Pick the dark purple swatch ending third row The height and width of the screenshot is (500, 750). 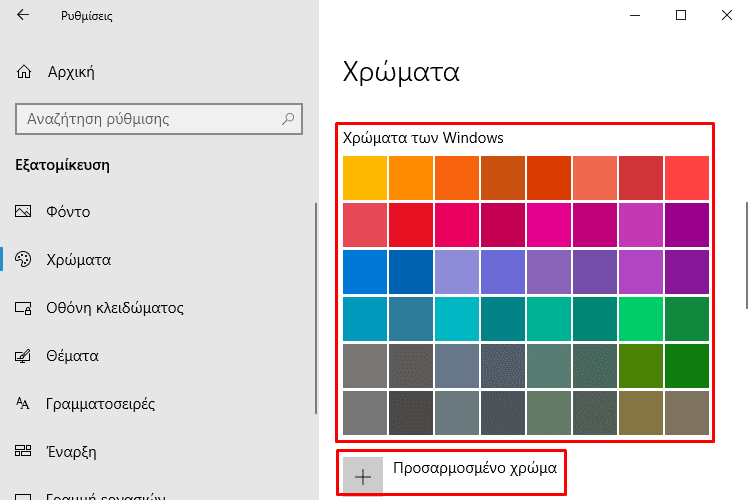(687, 272)
